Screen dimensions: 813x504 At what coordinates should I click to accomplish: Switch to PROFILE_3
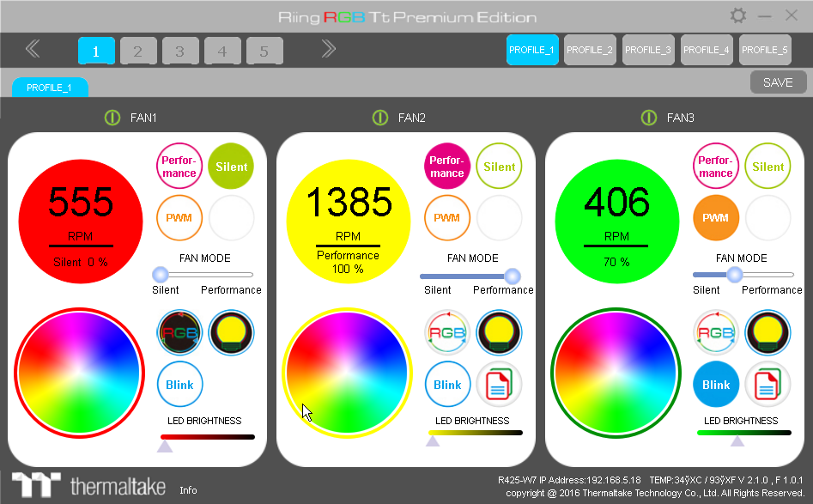coord(648,50)
